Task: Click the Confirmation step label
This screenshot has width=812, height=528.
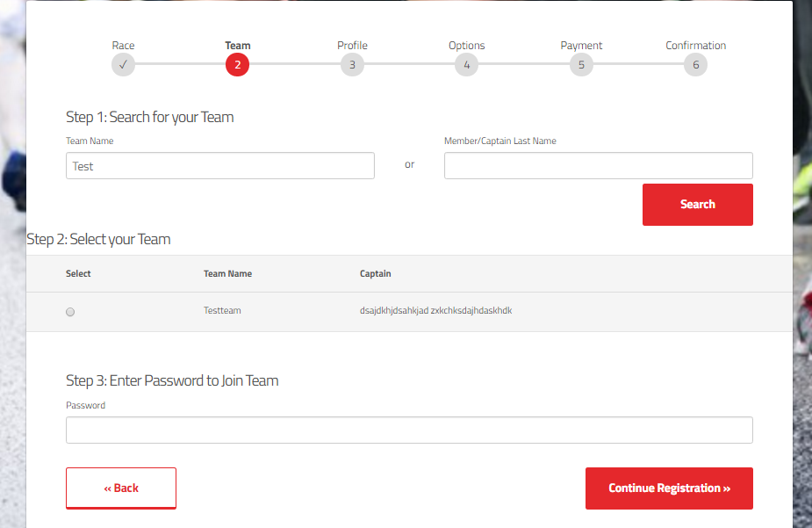Action: coord(695,46)
